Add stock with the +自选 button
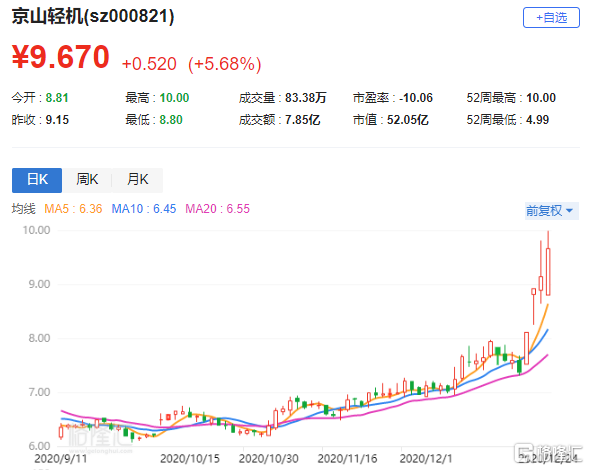Viewport: 589px width, 470px height. point(551,17)
